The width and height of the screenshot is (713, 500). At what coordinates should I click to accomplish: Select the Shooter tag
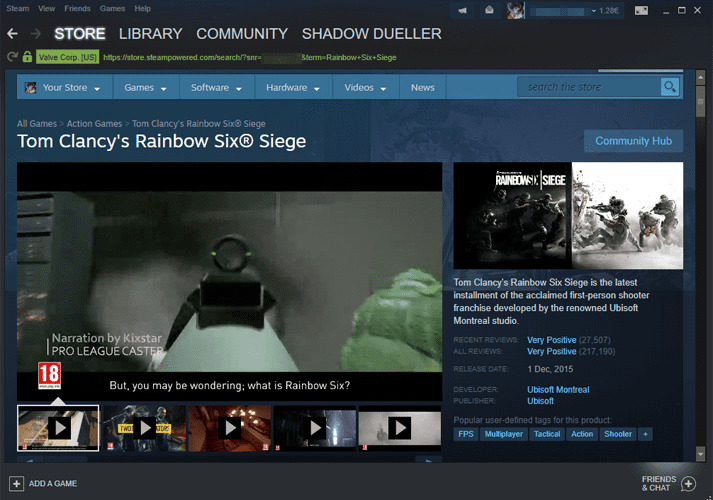(x=618, y=434)
